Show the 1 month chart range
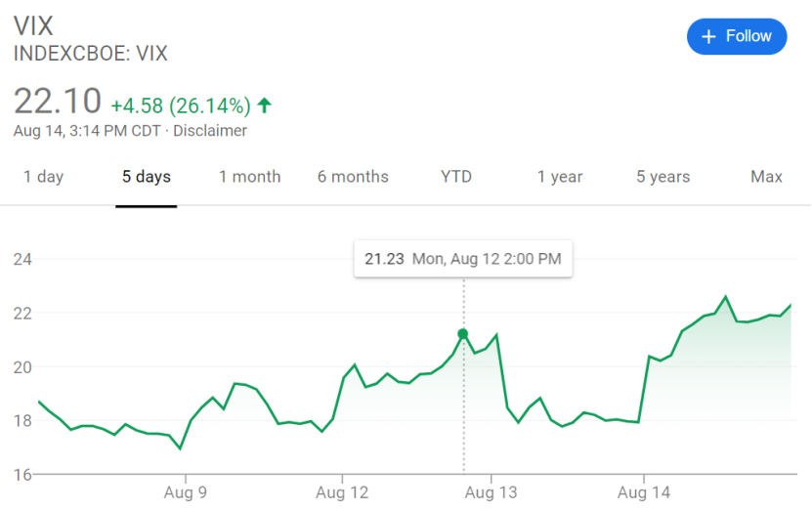 tap(249, 177)
